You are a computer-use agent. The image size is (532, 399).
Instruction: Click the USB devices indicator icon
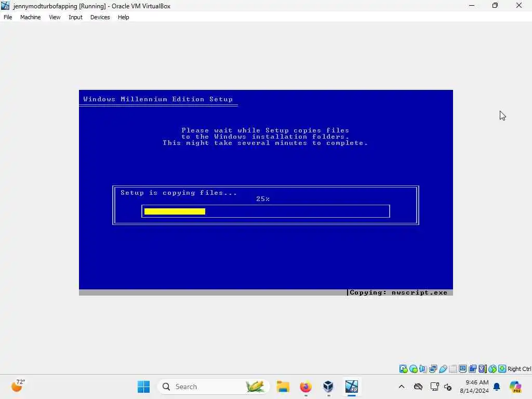click(x=443, y=369)
